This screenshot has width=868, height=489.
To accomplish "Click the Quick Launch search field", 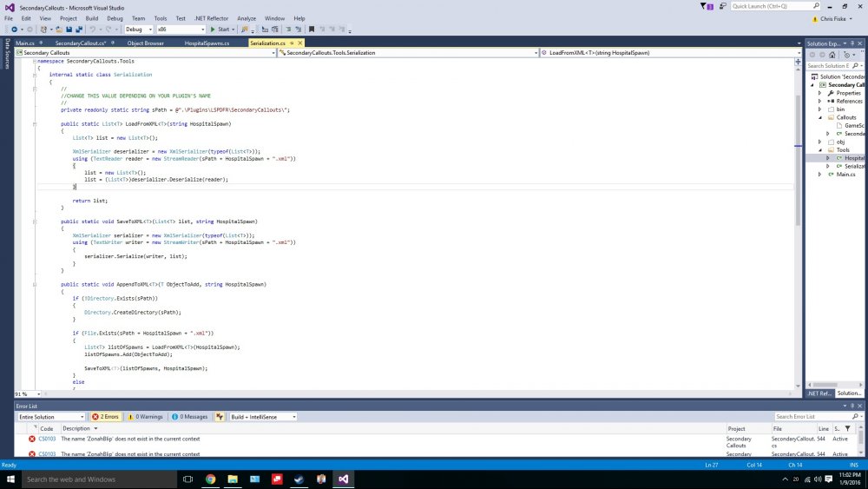I will 775,6.
